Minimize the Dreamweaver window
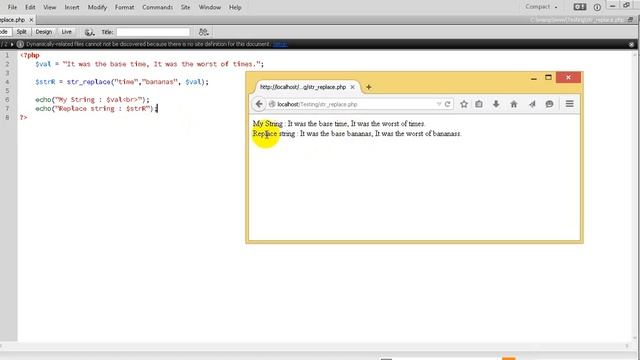640x360 pixels. (612, 6)
